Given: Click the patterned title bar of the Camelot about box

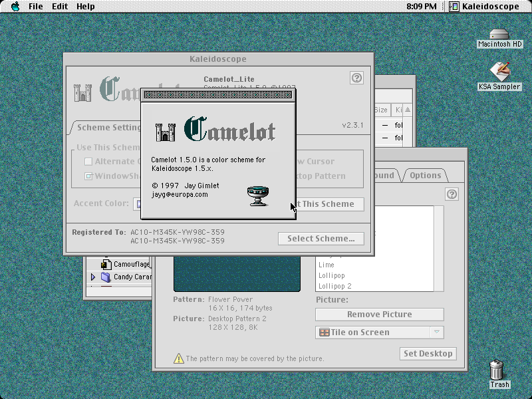Looking at the screenshot, I should tap(218, 95).
